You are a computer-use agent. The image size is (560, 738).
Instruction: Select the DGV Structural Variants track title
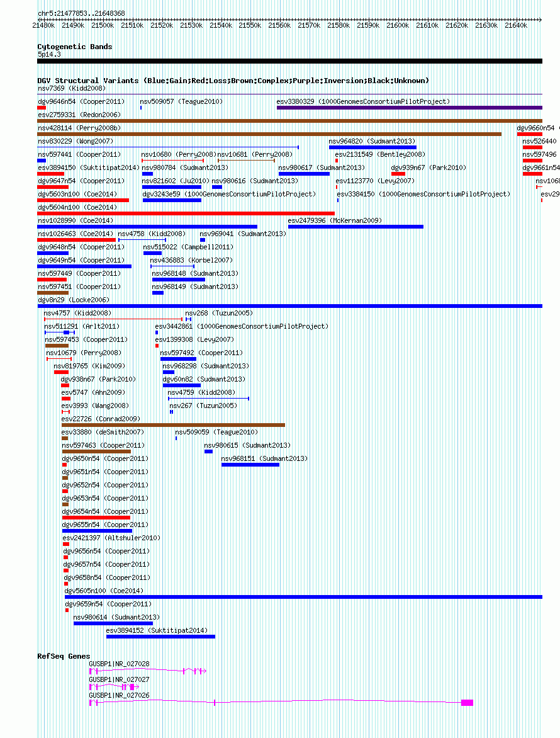233,81
